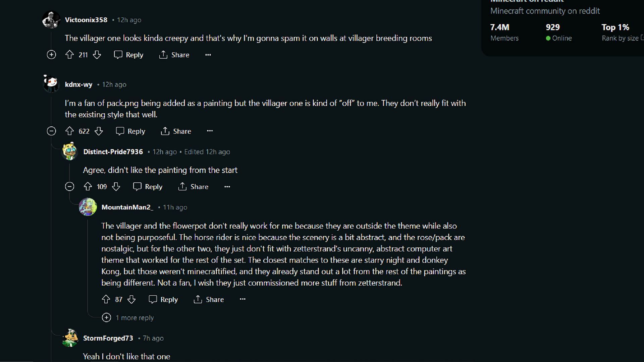
Task: Click the ellipsis on MountainMan2_'s comment
Action: 243,299
